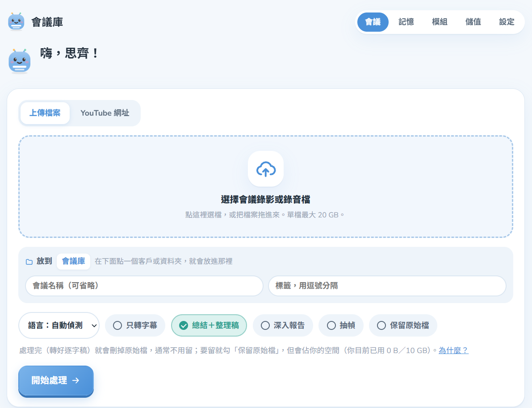Image resolution: width=532 pixels, height=408 pixels.
Task: Open the 設定 page
Action: 507,22
